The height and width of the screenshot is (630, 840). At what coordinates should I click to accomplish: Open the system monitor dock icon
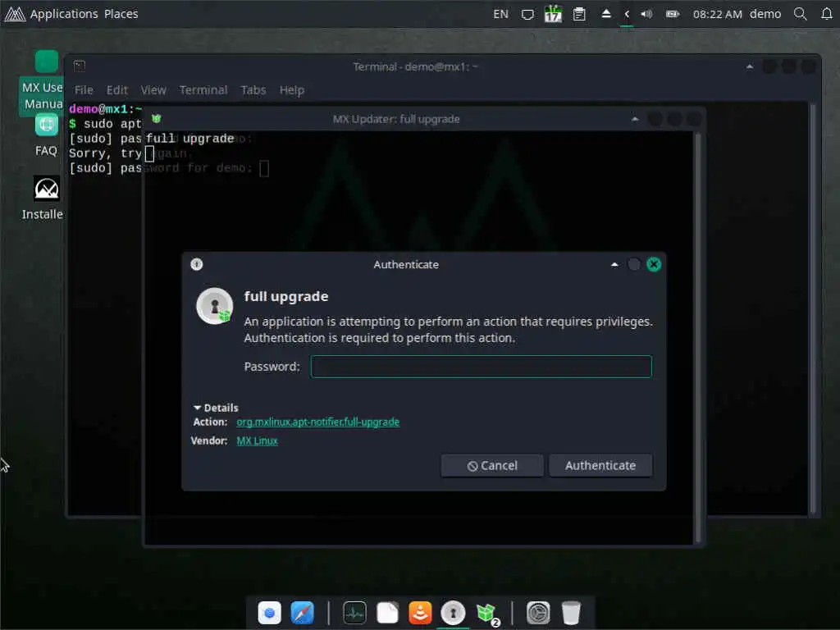click(x=354, y=612)
